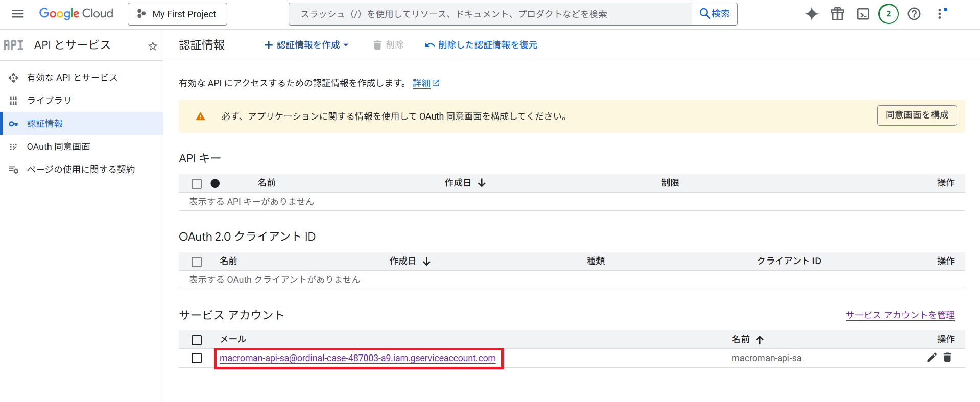Open the notifications badge showing 2
The image size is (980, 402).
pyautogui.click(x=888, y=14)
